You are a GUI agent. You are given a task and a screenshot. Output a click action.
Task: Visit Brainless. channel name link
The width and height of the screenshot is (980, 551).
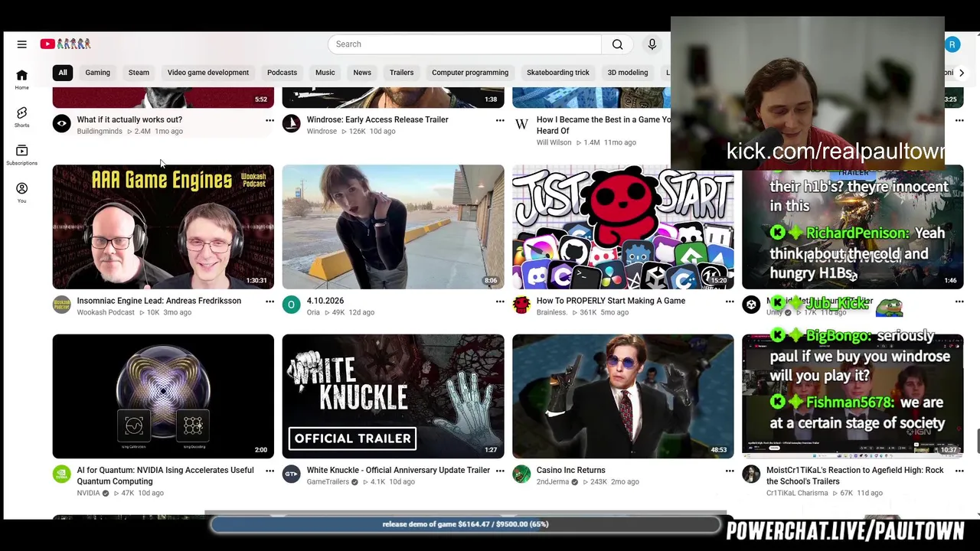click(x=552, y=313)
